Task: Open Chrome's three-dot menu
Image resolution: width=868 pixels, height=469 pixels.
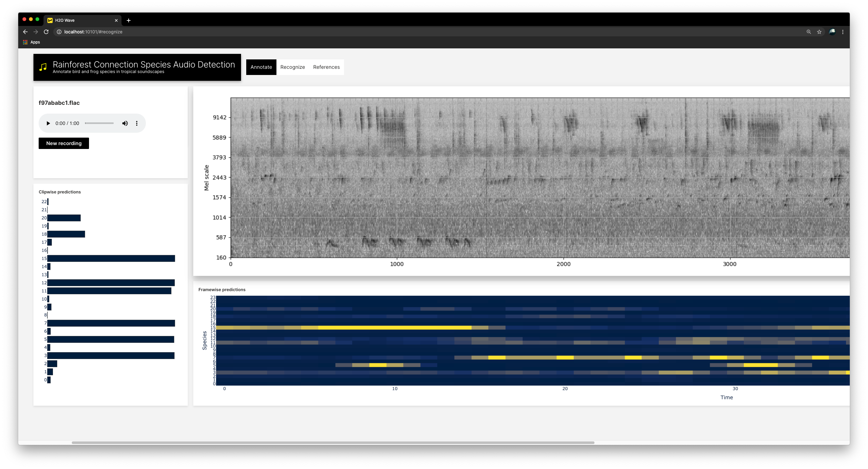Action: coord(843,32)
